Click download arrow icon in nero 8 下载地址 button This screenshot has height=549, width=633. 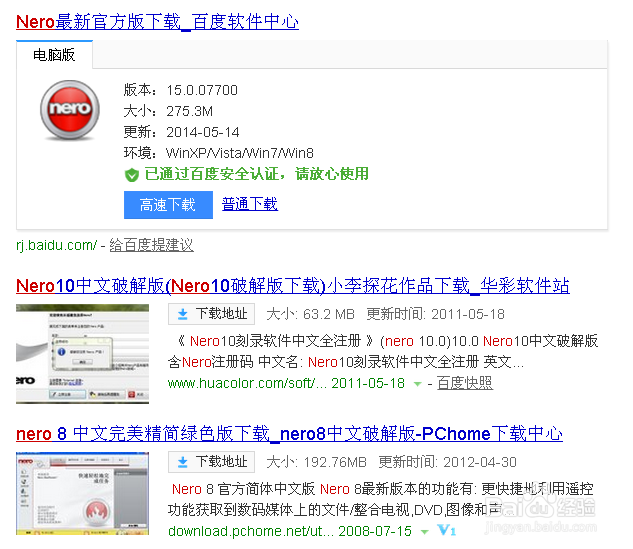[x=182, y=462]
